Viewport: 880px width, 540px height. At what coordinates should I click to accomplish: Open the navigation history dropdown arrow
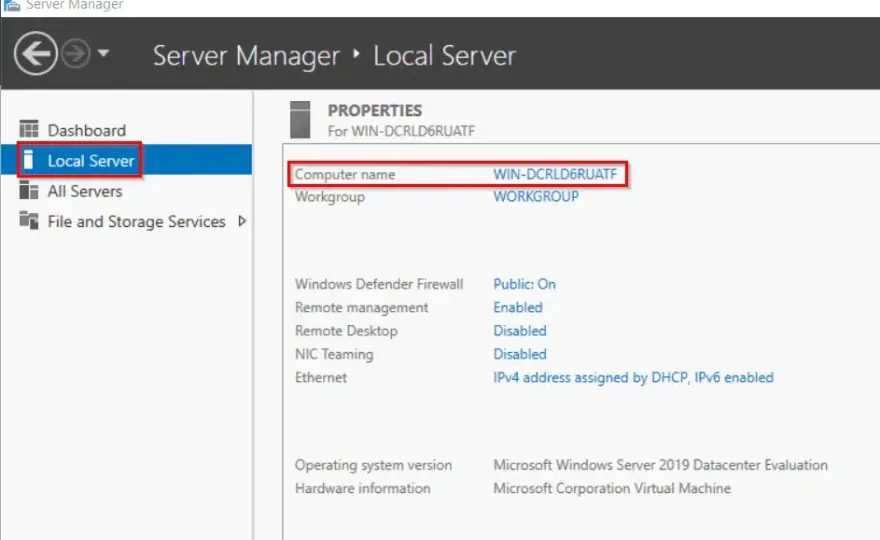pyautogui.click(x=103, y=53)
